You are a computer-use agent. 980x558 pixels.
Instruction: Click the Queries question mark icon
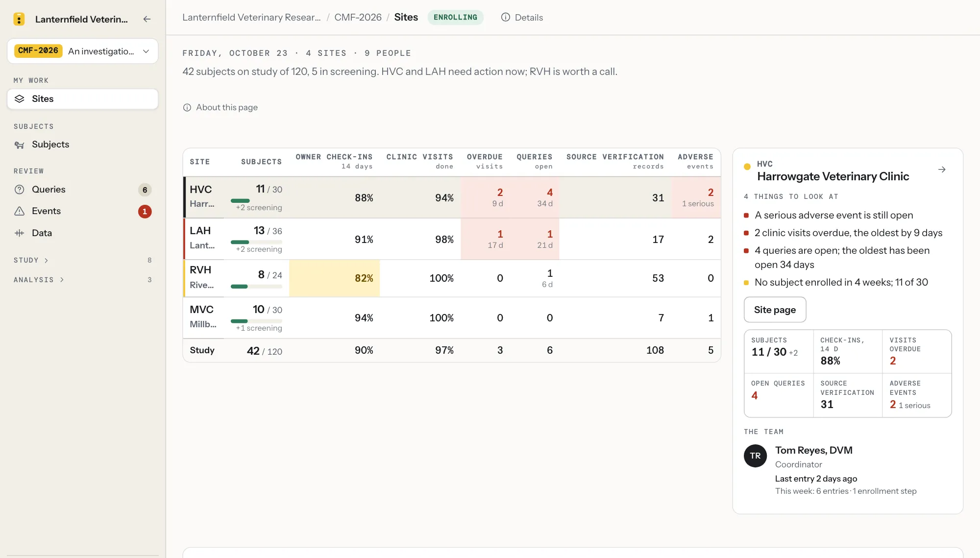click(x=20, y=190)
